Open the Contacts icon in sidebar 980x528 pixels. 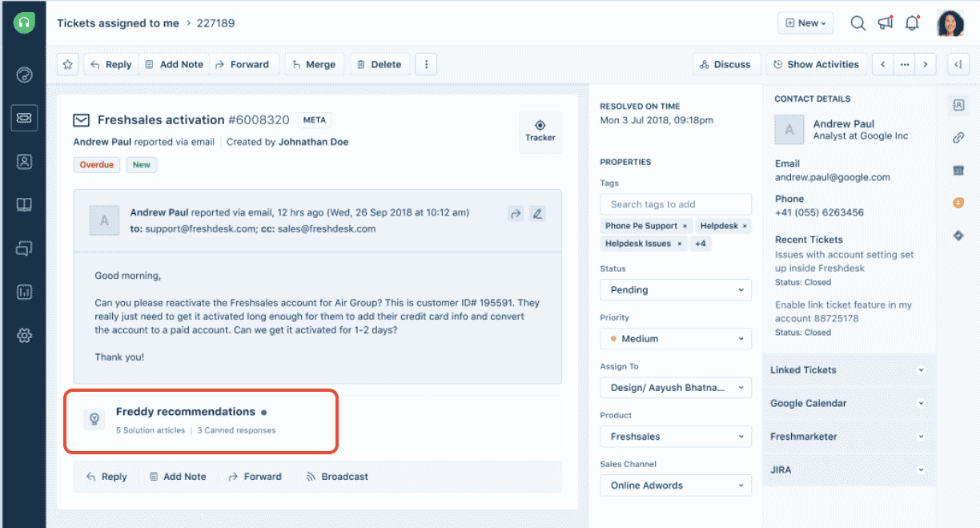tap(24, 162)
